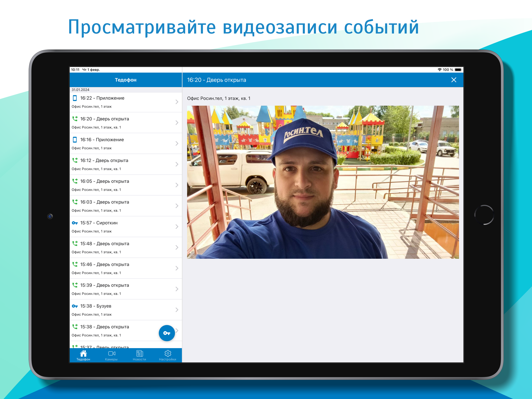Expand chevron of 16:12 Дверь открыта row
This screenshot has width=532, height=399.
[177, 164]
